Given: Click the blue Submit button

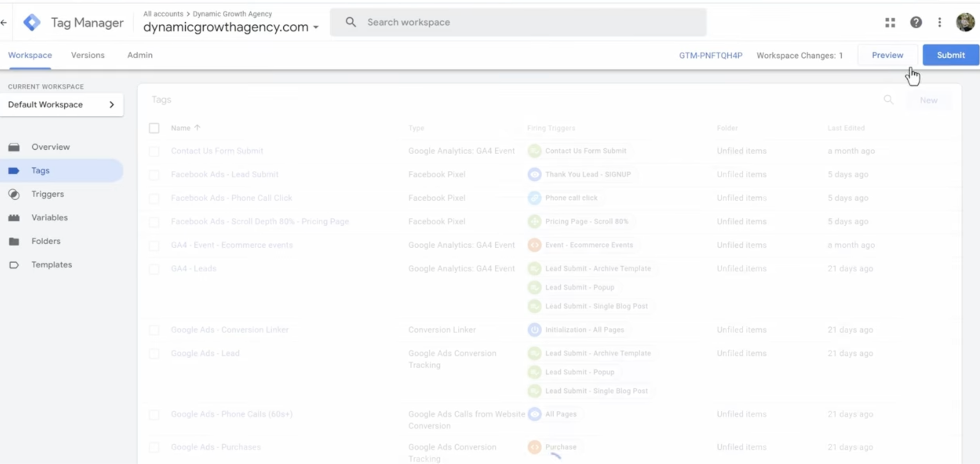Looking at the screenshot, I should click(x=951, y=55).
